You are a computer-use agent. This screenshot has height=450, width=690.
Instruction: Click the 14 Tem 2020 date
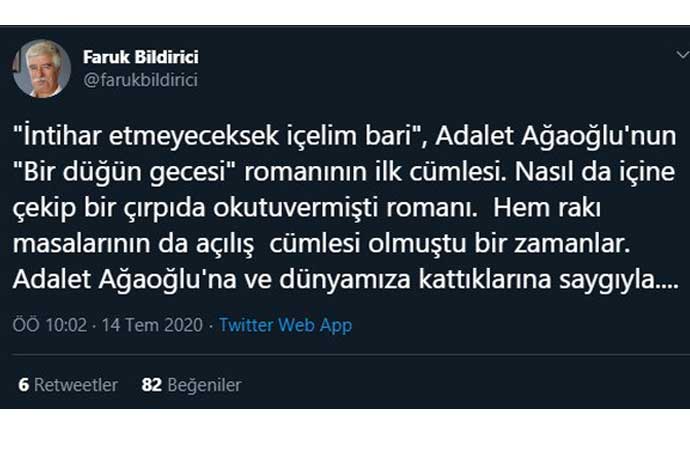click(x=159, y=325)
